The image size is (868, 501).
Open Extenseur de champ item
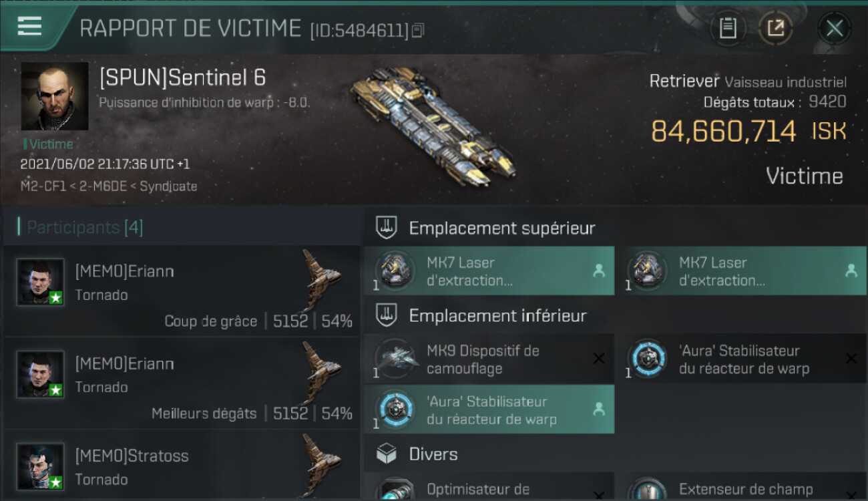pos(741,487)
